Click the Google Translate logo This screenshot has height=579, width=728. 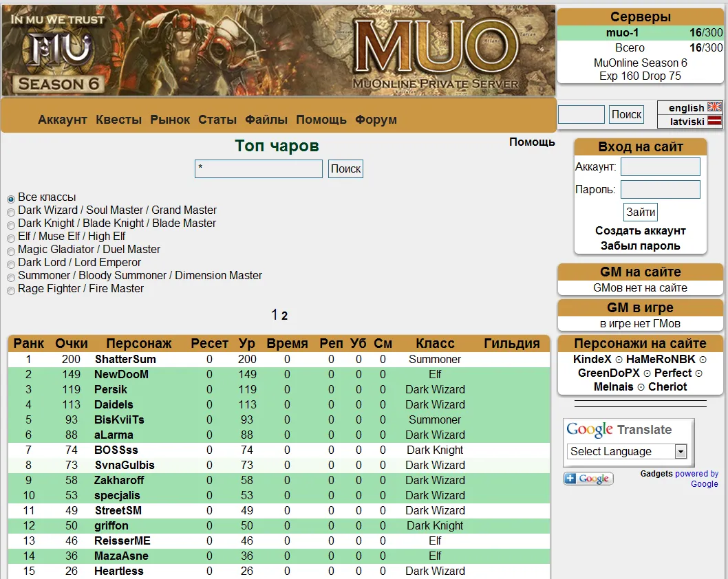pos(619,430)
